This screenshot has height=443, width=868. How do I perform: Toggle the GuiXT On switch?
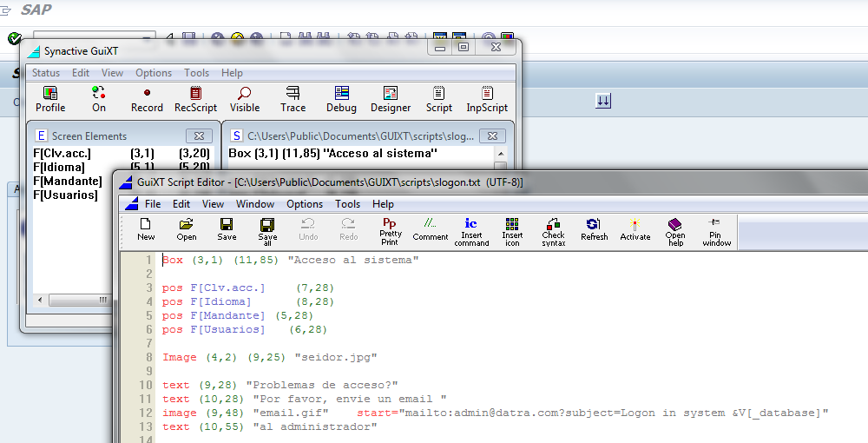pyautogui.click(x=99, y=100)
